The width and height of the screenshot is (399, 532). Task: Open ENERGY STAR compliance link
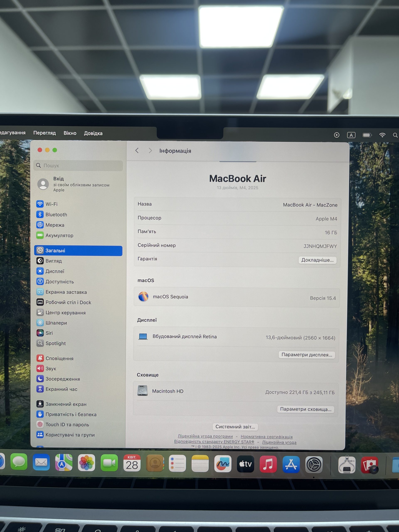214,442
